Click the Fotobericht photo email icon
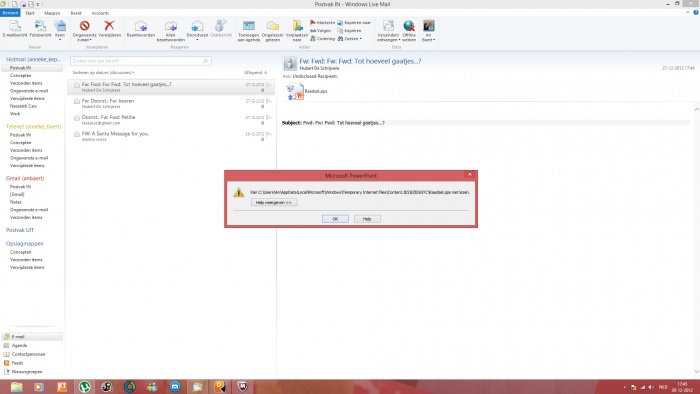 pyautogui.click(x=40, y=26)
